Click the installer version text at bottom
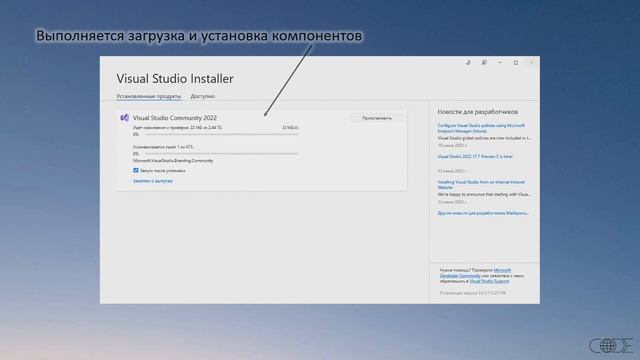This screenshot has width=640, height=360. tap(473, 293)
